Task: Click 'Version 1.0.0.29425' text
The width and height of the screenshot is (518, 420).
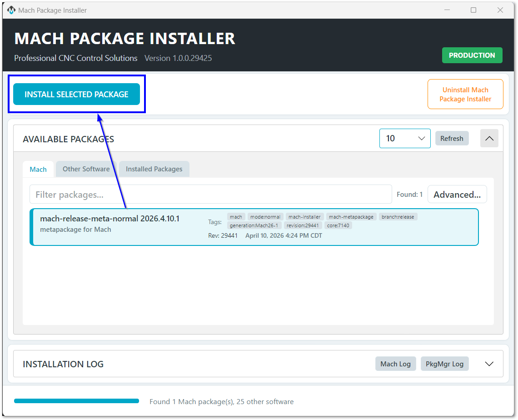Action: pyautogui.click(x=178, y=58)
